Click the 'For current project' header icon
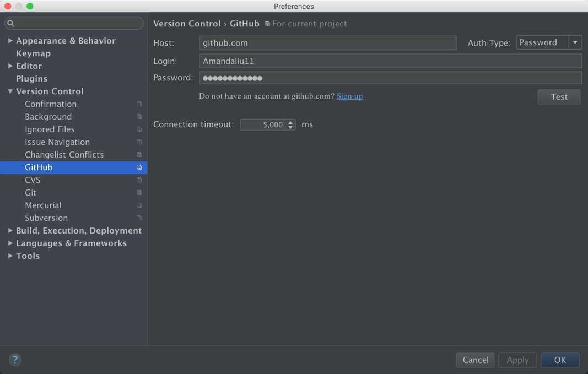Screen dimensions: 588x374 click(267, 24)
